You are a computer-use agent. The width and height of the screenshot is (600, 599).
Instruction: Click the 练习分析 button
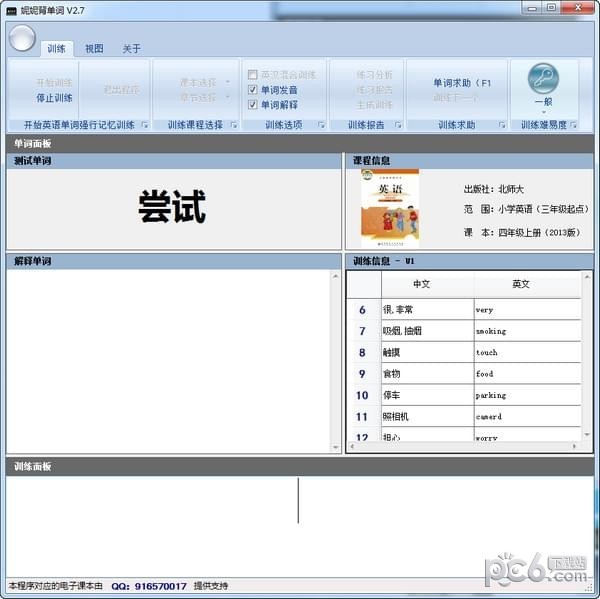(x=374, y=75)
